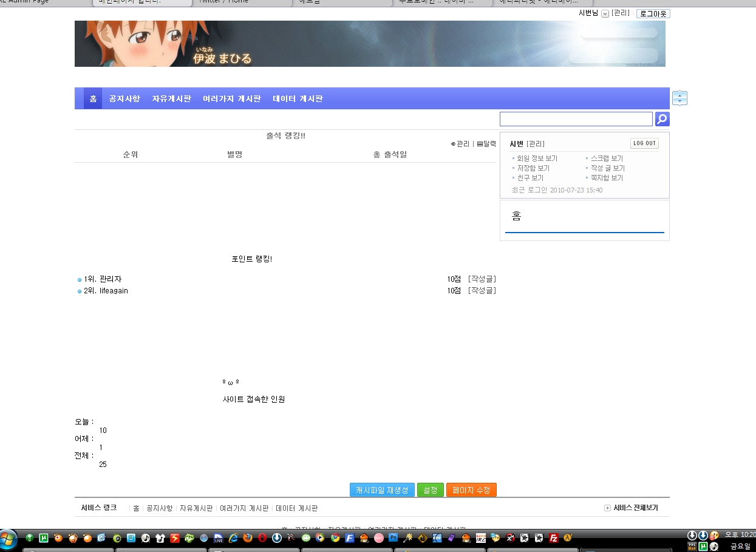Switch to the 공지사항 menu tab
756x552 pixels.
tap(124, 98)
